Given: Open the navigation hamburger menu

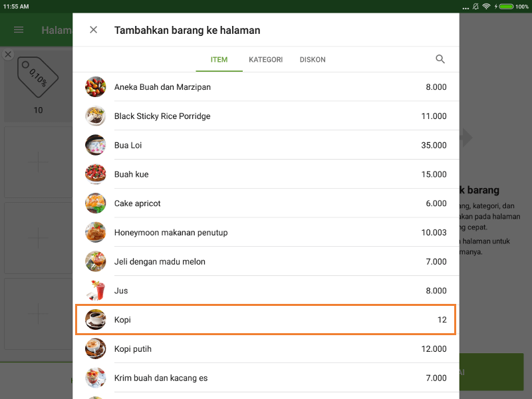Looking at the screenshot, I should pyautogui.click(x=19, y=30).
